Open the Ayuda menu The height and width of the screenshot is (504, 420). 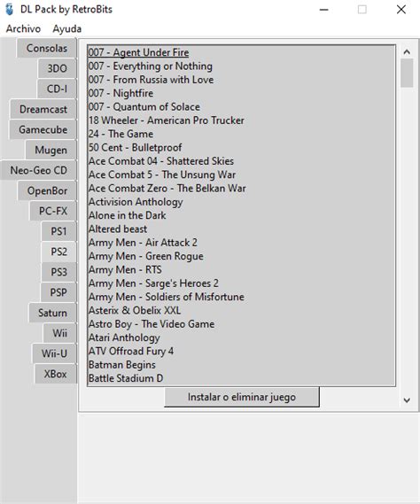pyautogui.click(x=66, y=28)
